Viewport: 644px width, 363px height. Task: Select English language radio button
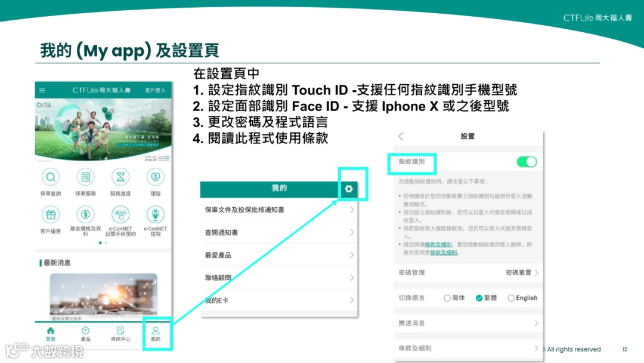pos(511,298)
